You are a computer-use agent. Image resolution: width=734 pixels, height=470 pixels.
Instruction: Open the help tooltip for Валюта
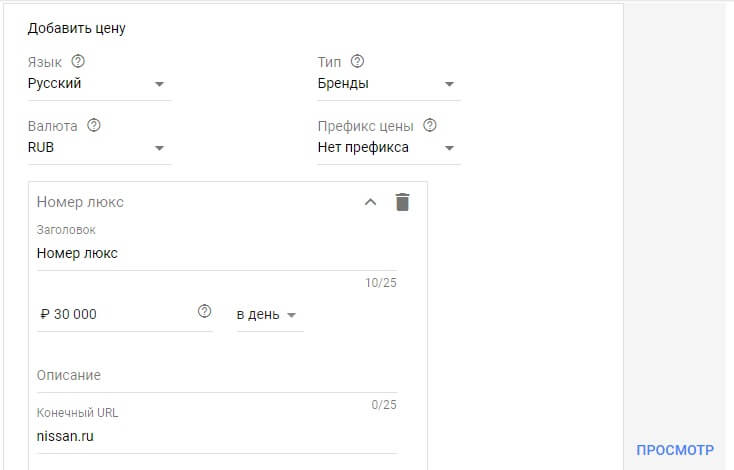coord(95,126)
